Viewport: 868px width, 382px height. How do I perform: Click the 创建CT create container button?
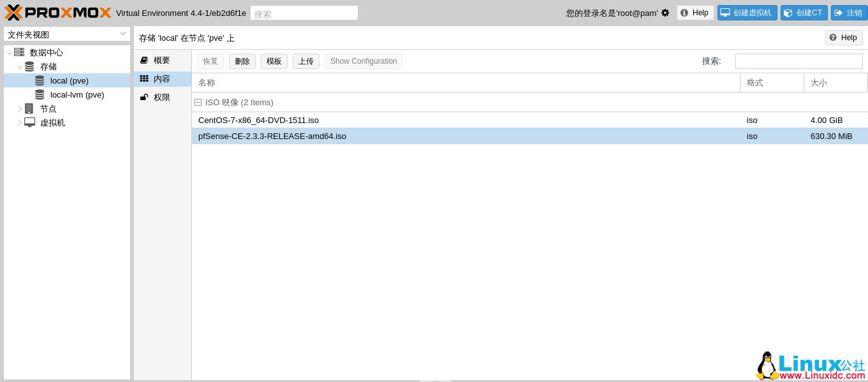point(804,13)
